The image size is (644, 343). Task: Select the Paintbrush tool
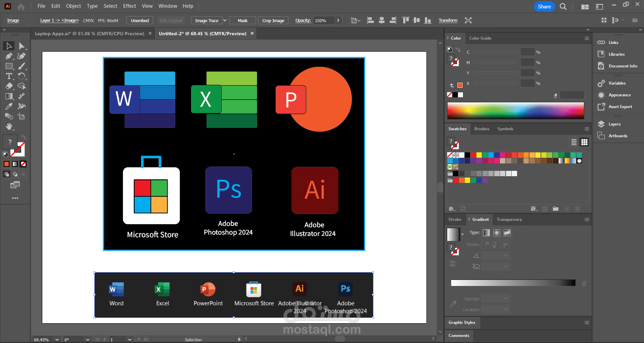(x=22, y=66)
